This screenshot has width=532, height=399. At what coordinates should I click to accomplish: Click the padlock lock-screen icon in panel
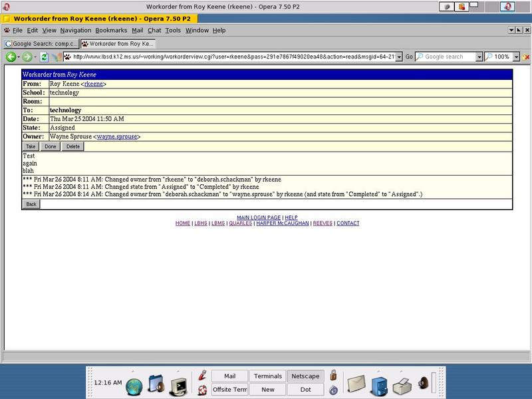click(333, 375)
